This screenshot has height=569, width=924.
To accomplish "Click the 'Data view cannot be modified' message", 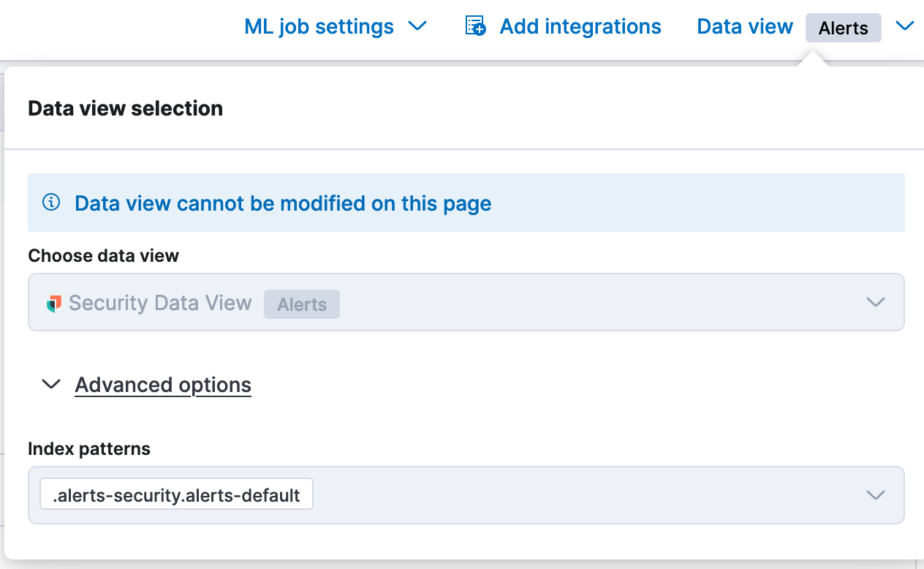I will (283, 203).
